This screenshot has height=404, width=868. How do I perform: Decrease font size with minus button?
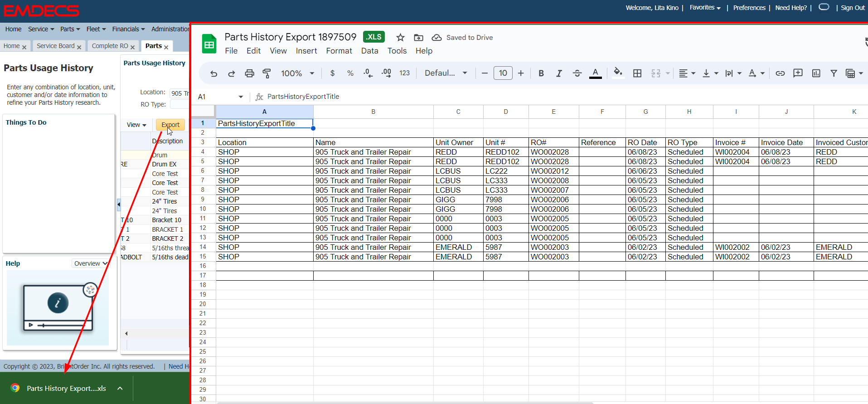click(485, 73)
